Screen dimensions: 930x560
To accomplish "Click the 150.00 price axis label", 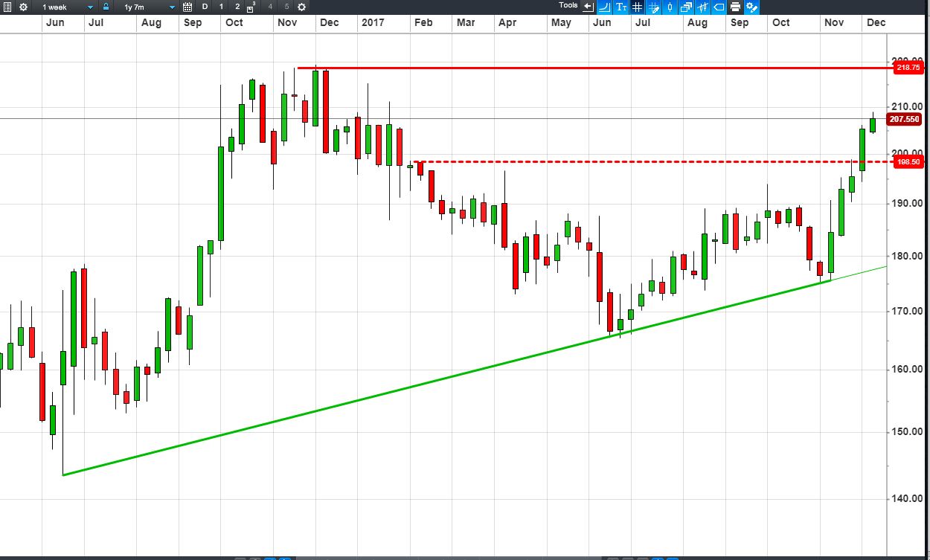I will coord(908,431).
